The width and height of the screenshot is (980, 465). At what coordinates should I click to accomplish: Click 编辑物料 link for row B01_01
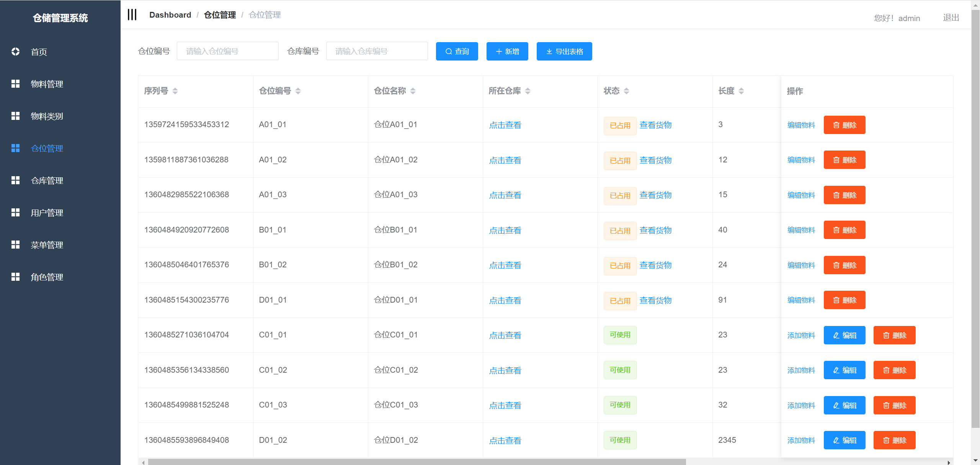[801, 230]
